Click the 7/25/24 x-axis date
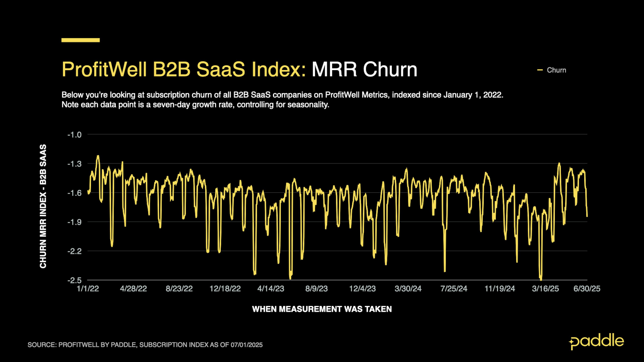The width and height of the screenshot is (644, 362). pyautogui.click(x=454, y=289)
